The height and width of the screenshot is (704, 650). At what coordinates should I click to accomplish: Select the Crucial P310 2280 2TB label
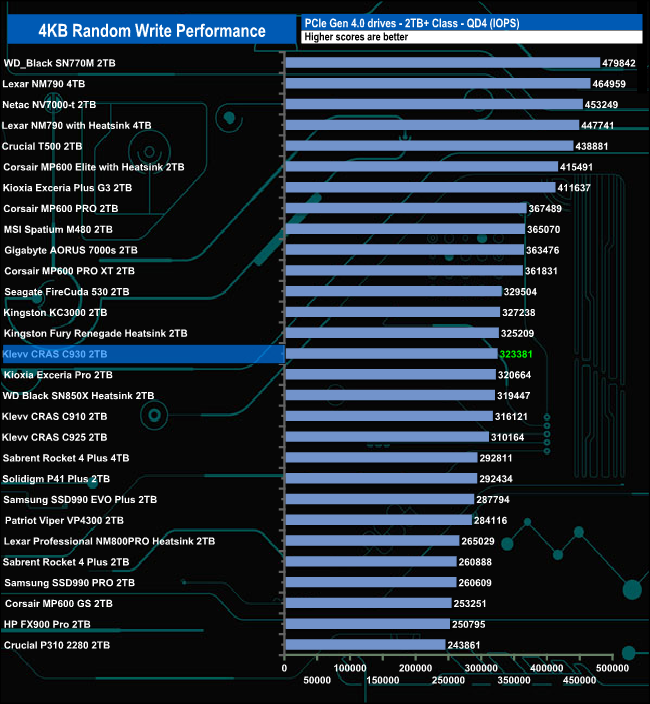coord(57,645)
